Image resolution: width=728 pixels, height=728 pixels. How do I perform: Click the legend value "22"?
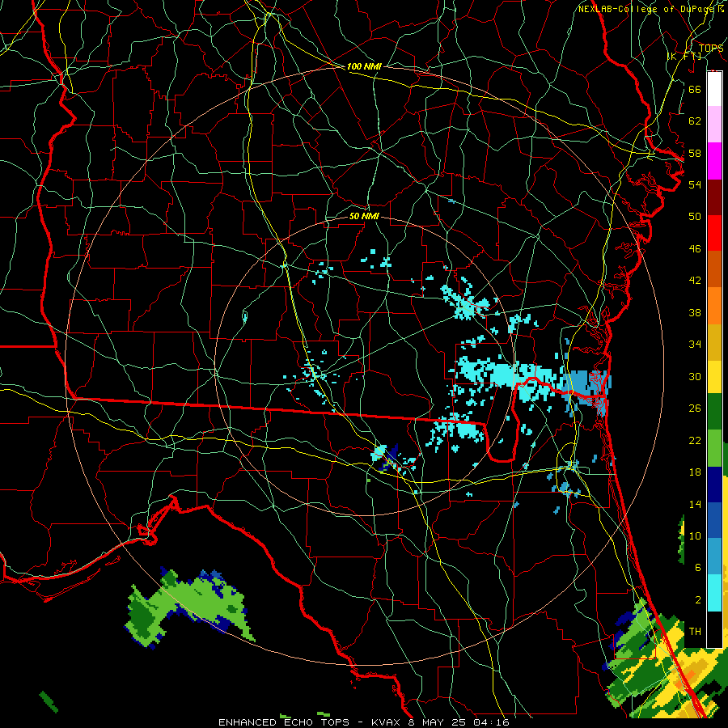coord(695,440)
